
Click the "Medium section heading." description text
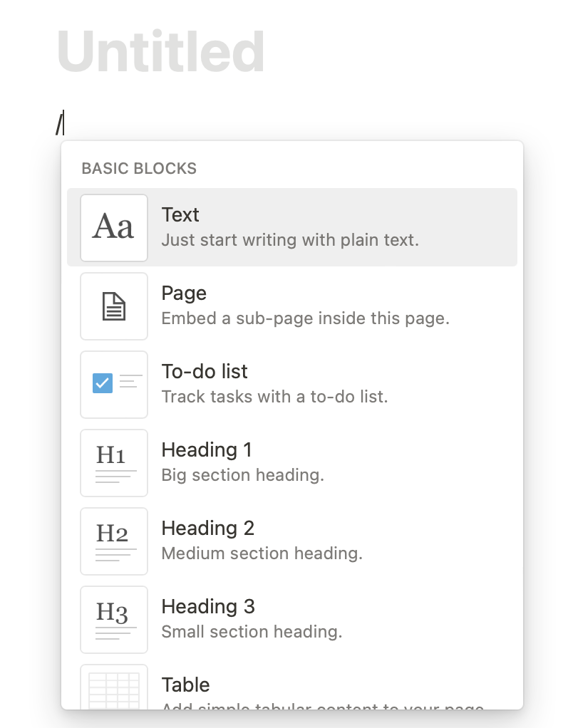tap(262, 553)
